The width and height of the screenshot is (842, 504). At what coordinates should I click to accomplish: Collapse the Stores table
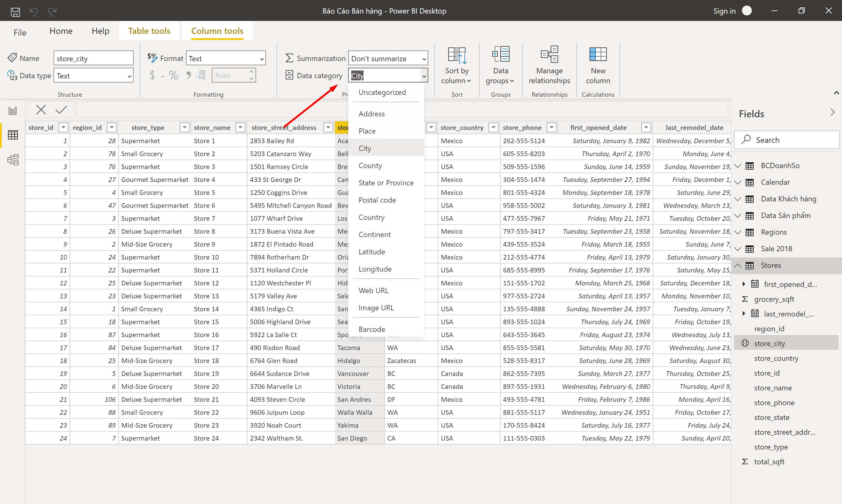click(738, 265)
